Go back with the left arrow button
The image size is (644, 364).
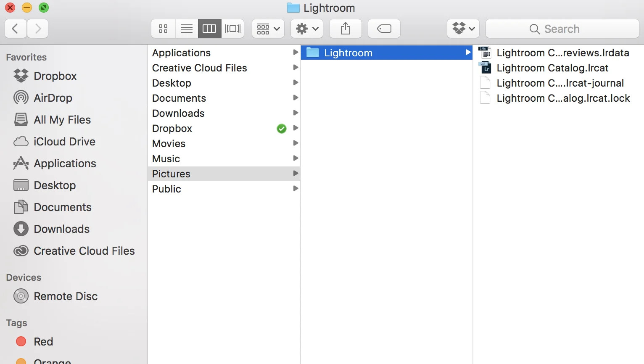tap(16, 29)
